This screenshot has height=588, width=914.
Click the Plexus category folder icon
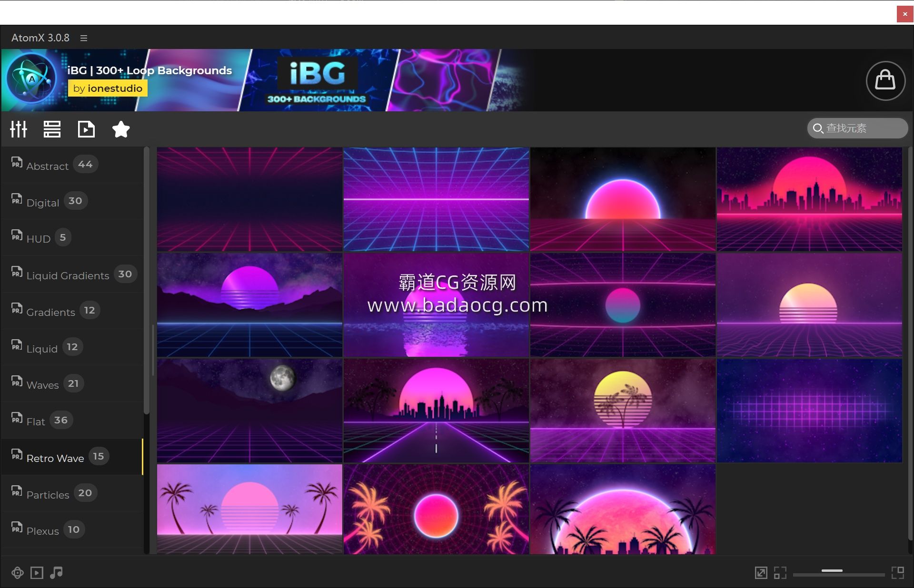[x=17, y=527]
